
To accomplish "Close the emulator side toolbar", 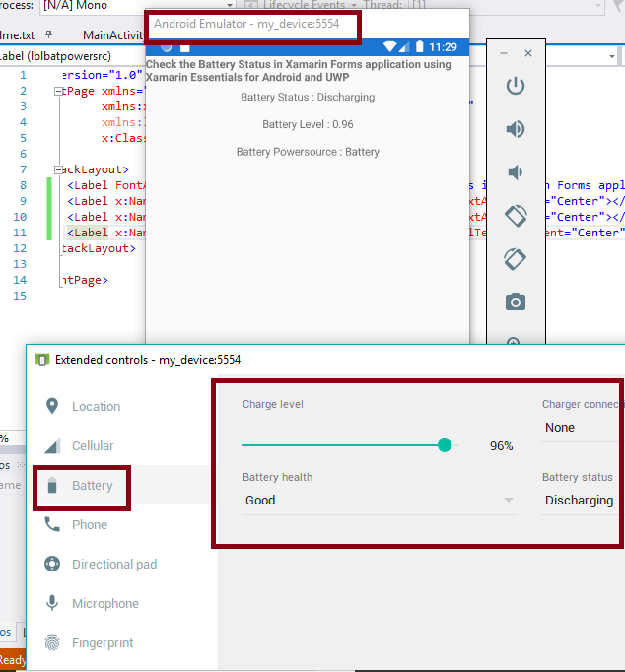I will pyautogui.click(x=528, y=53).
